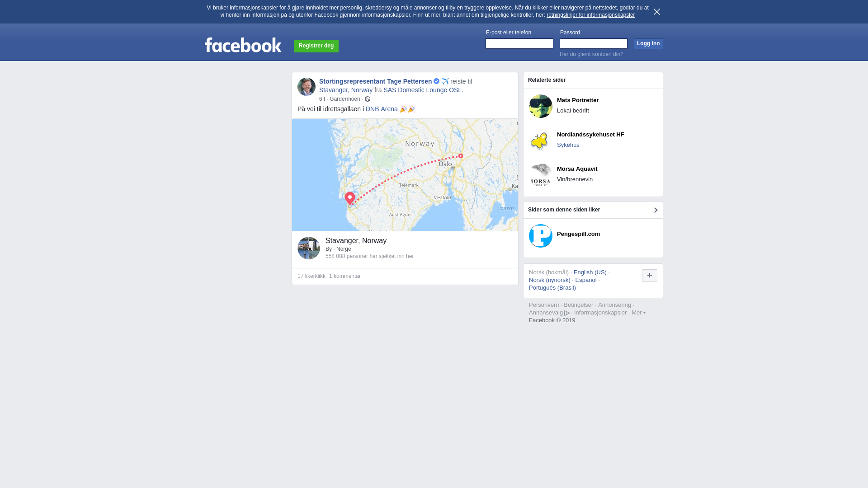Switch language to English (US)
This screenshot has height=488, width=868.
click(x=590, y=272)
